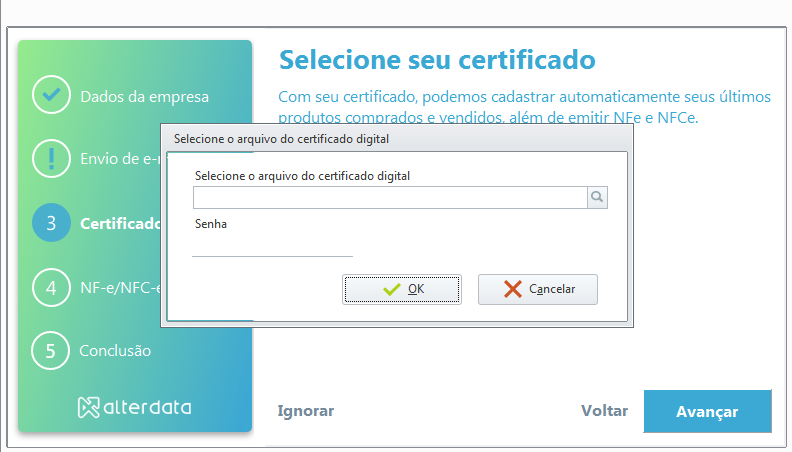This screenshot has width=792, height=452.
Task: Click the 'Senha' label text
Action: pyautogui.click(x=211, y=224)
